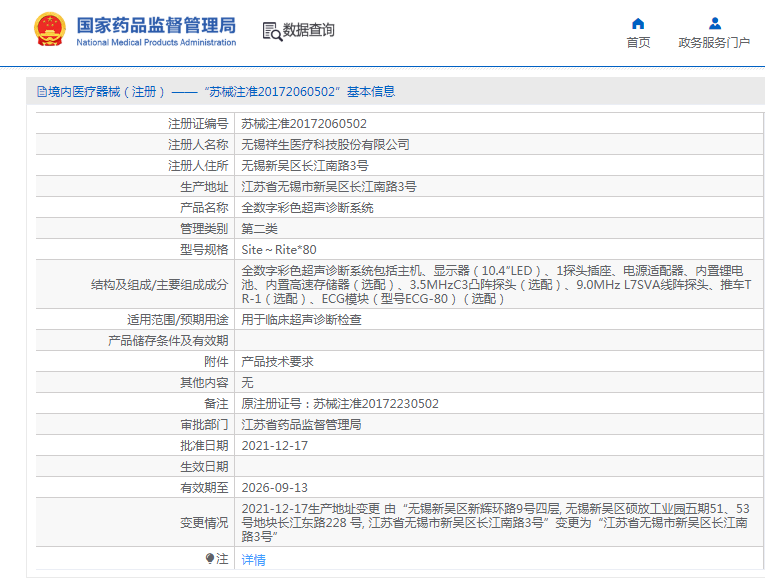Open 政务服务门户 portal link
Image resolution: width=765 pixels, height=584 pixels.
click(x=714, y=43)
